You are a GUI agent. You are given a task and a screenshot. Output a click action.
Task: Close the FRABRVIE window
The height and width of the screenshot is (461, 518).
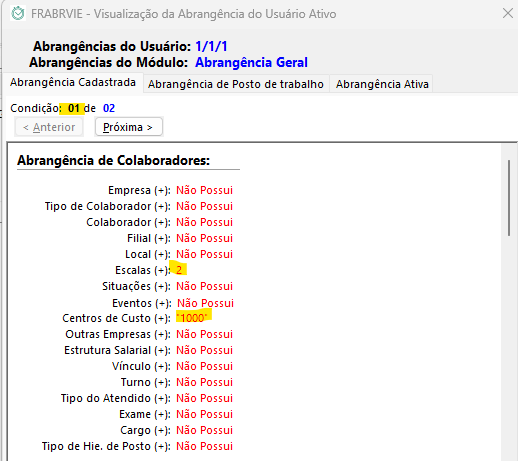(508, 13)
